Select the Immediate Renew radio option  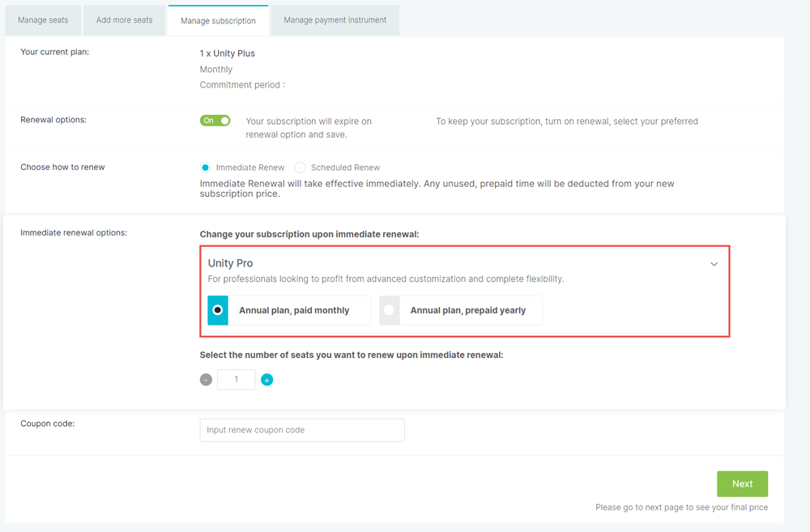[206, 168]
